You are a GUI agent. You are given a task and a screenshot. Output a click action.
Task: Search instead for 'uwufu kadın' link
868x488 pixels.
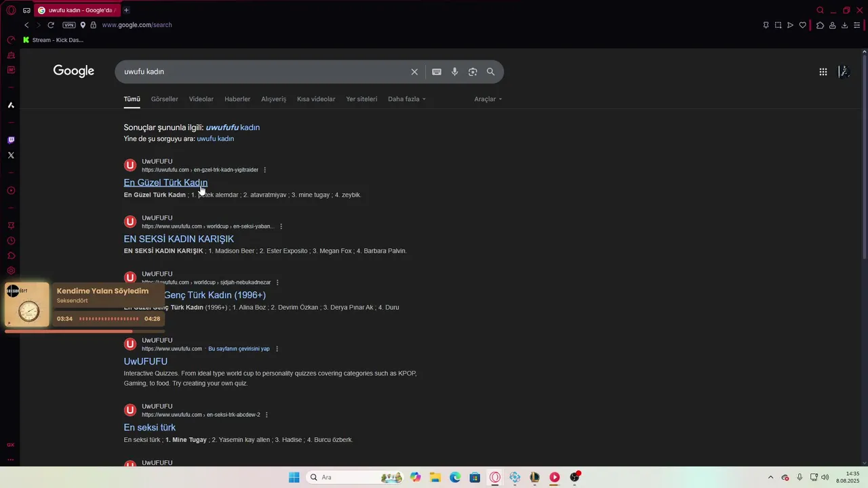(216, 139)
